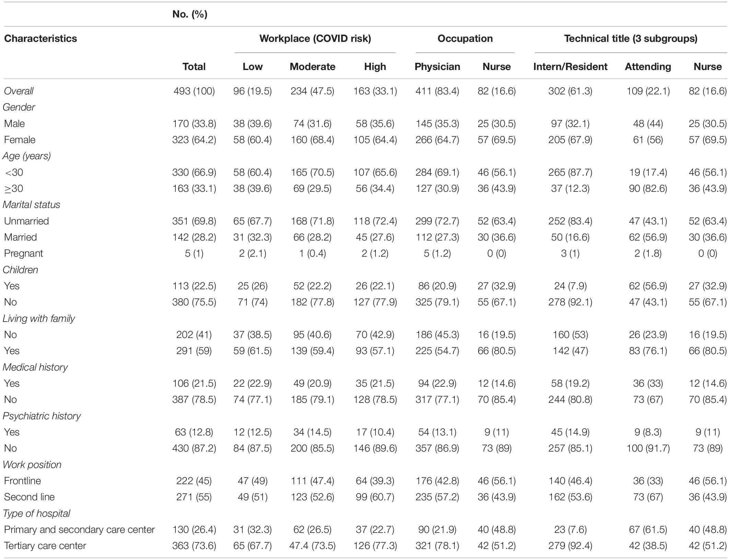Select the '321 (78.1)' cell
The width and height of the screenshot is (729, 560).
437,546
